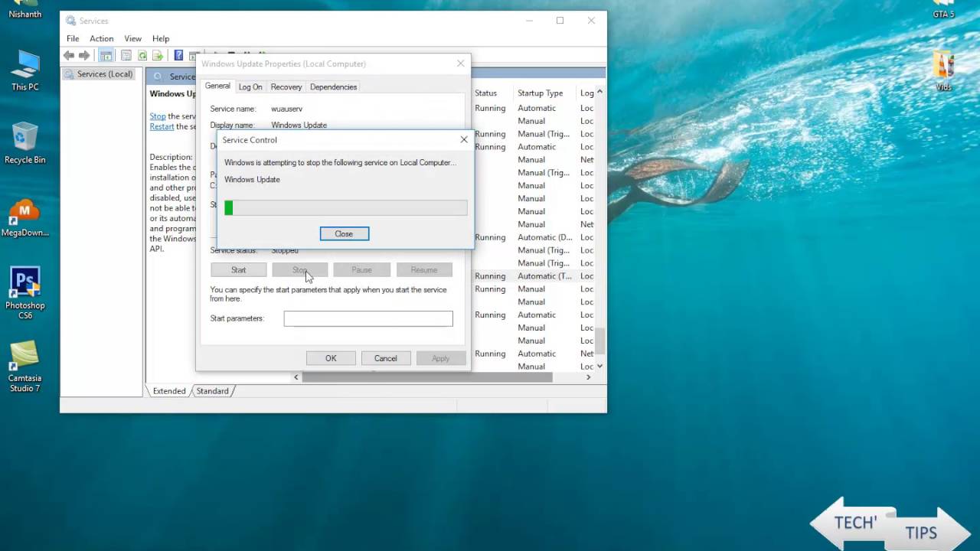Screen dimensions: 980x551
Task: Select the Camtasia Studio 7 desktop icon
Action: (x=25, y=367)
